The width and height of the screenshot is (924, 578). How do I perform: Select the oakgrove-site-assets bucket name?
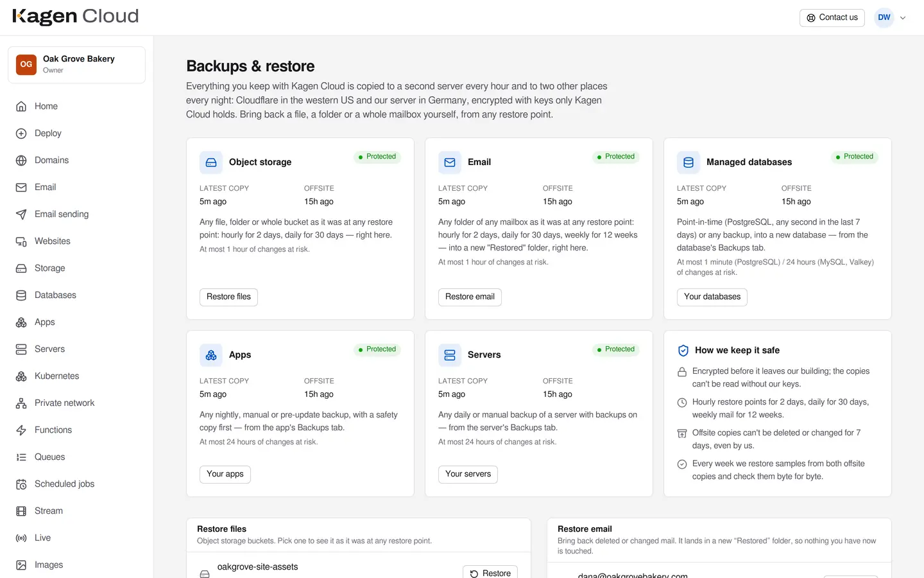click(x=258, y=567)
